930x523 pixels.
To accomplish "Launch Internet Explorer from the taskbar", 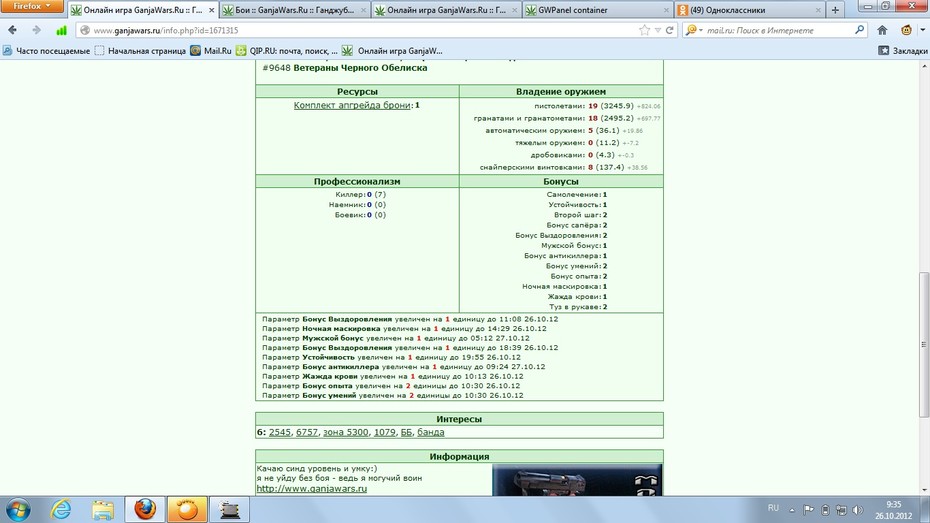I will pos(60,509).
